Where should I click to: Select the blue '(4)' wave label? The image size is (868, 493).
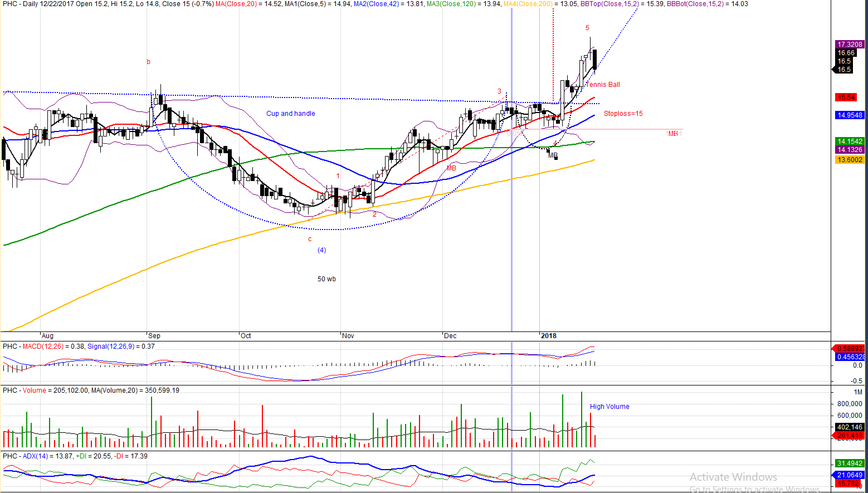[x=321, y=250]
